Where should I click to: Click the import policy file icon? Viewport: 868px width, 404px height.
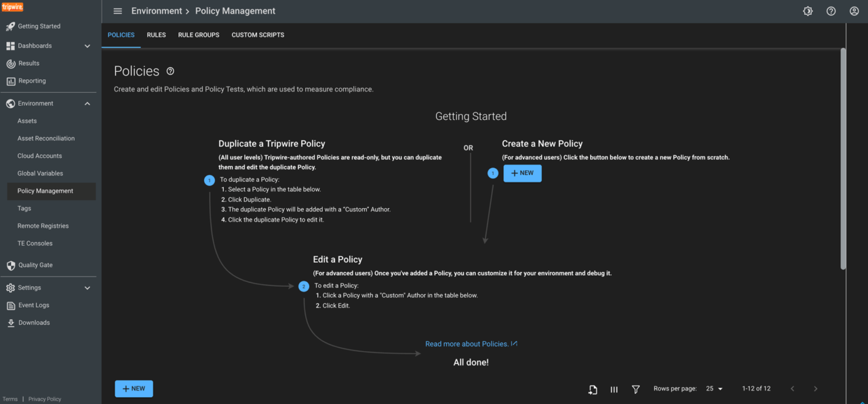pos(592,389)
